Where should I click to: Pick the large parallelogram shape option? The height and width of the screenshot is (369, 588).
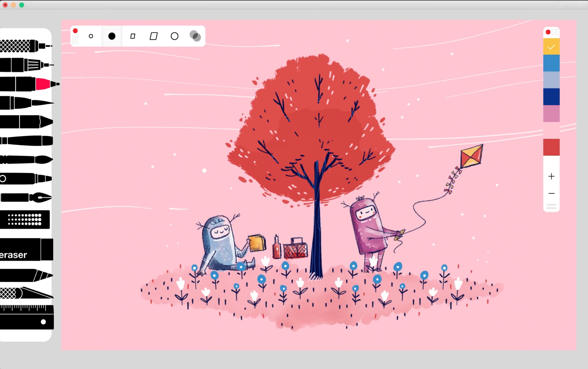coord(154,36)
